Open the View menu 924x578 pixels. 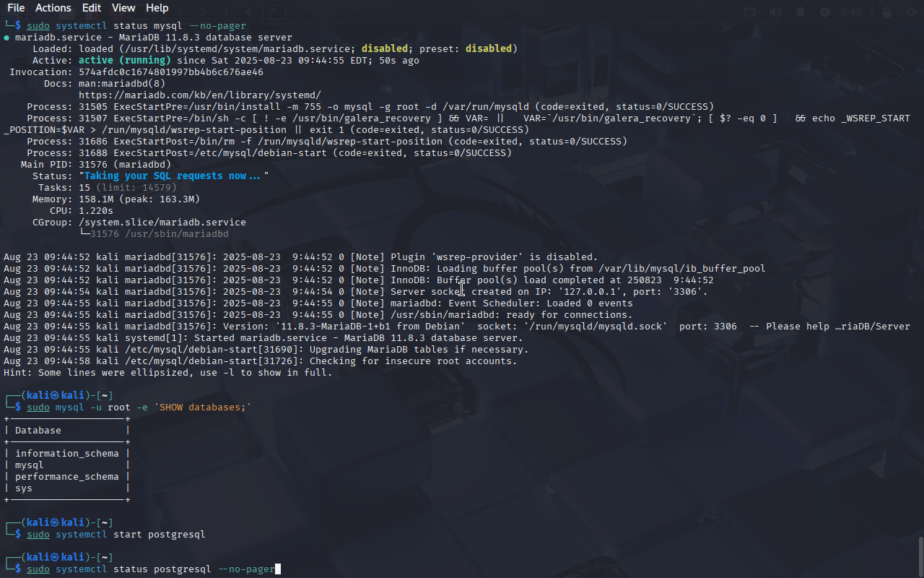click(123, 8)
